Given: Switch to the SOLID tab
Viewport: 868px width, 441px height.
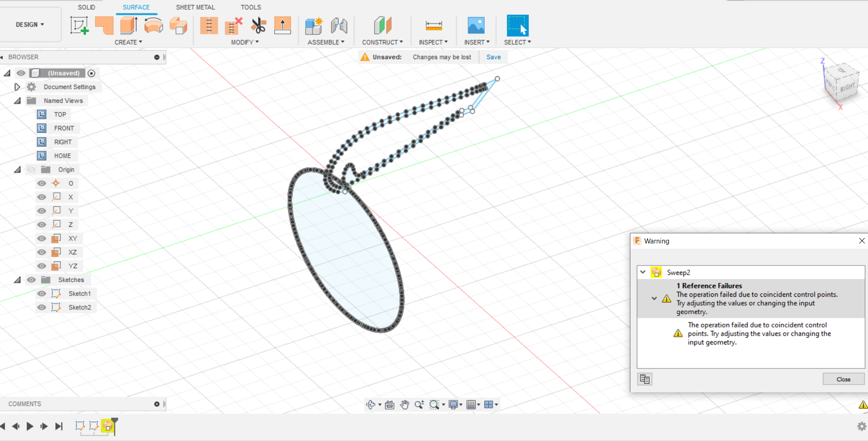Looking at the screenshot, I should (86, 7).
